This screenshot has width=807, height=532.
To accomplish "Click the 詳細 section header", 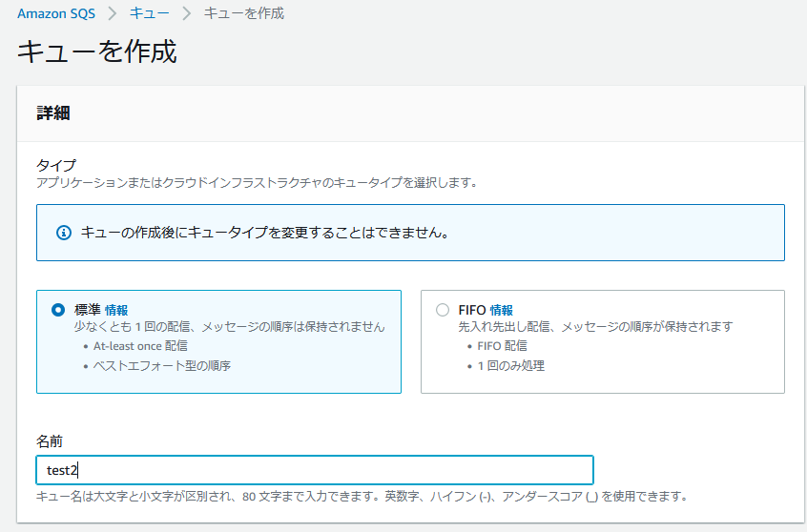I will pos(53,113).
